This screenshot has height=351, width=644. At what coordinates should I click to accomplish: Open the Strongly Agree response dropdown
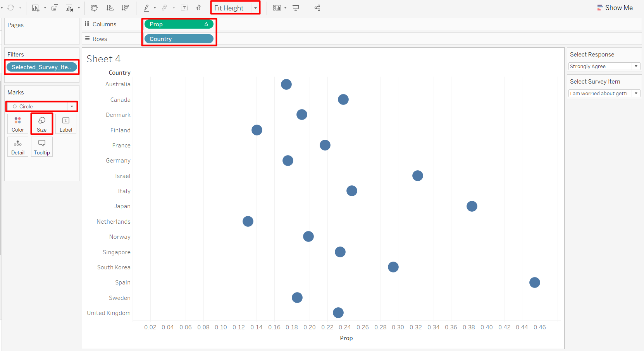[x=604, y=66]
